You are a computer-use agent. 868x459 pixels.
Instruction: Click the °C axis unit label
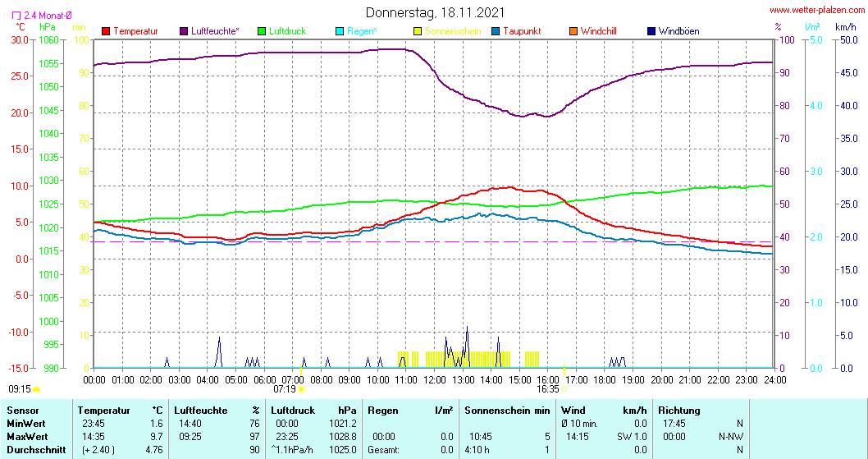click(x=20, y=27)
